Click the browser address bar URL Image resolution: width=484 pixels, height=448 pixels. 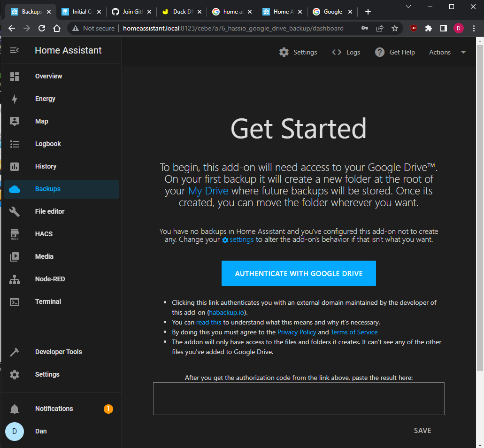coord(233,28)
